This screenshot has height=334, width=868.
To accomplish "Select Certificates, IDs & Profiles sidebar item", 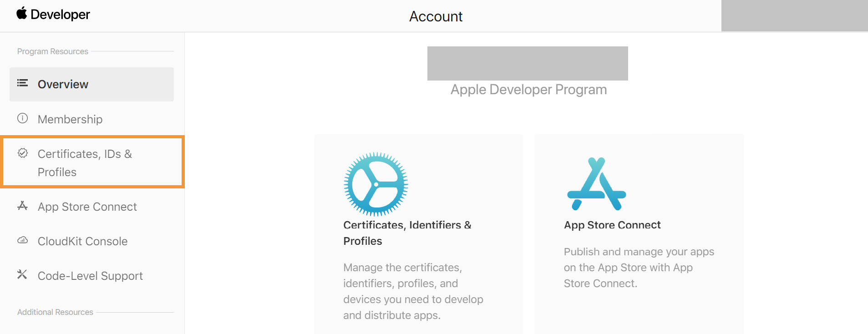I will pos(92,162).
